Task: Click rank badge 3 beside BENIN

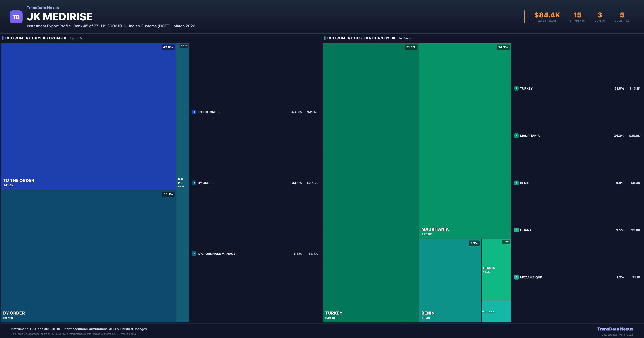Action: pyautogui.click(x=517, y=183)
